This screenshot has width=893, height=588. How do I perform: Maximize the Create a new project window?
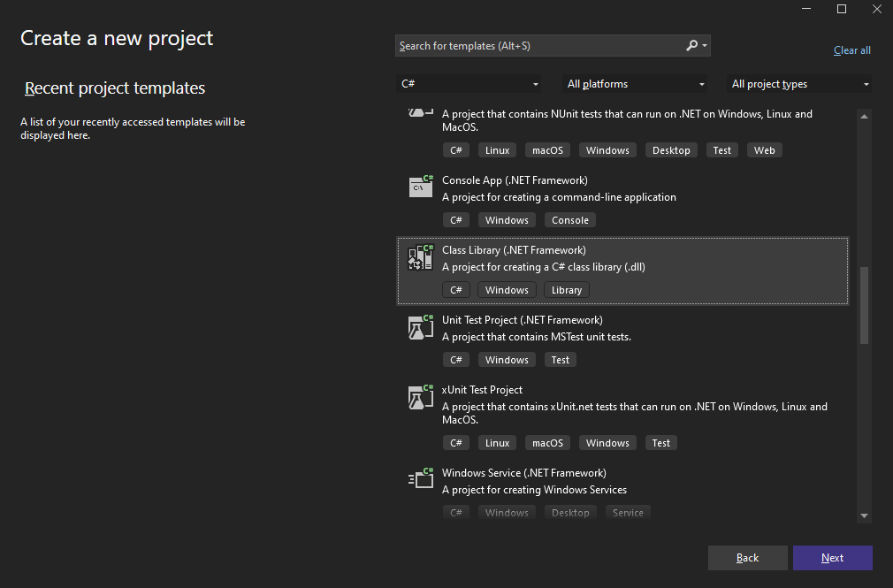pyautogui.click(x=842, y=9)
